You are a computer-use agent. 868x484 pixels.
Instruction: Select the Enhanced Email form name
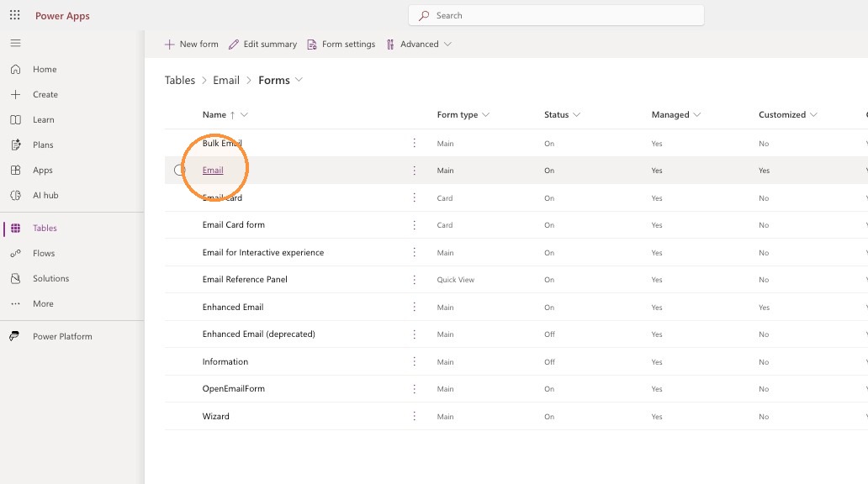click(x=233, y=307)
